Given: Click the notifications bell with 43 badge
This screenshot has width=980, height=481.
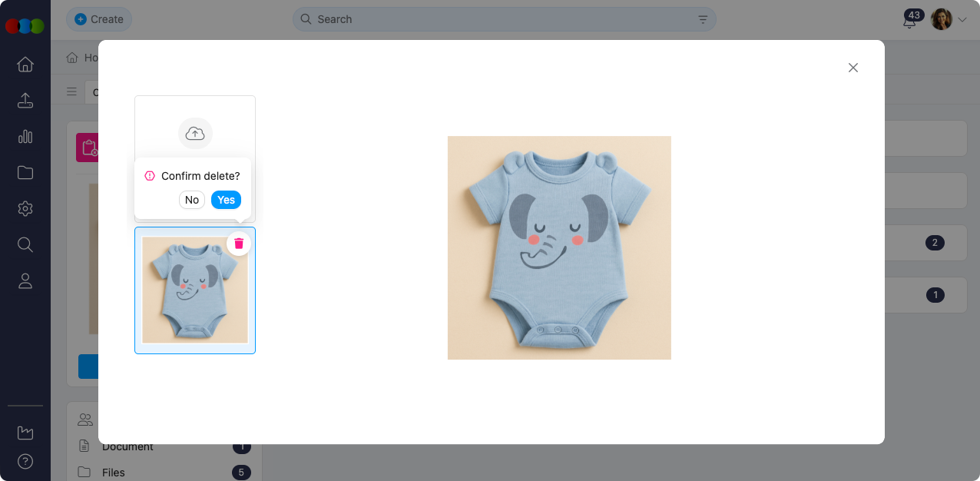Looking at the screenshot, I should 910,20.
